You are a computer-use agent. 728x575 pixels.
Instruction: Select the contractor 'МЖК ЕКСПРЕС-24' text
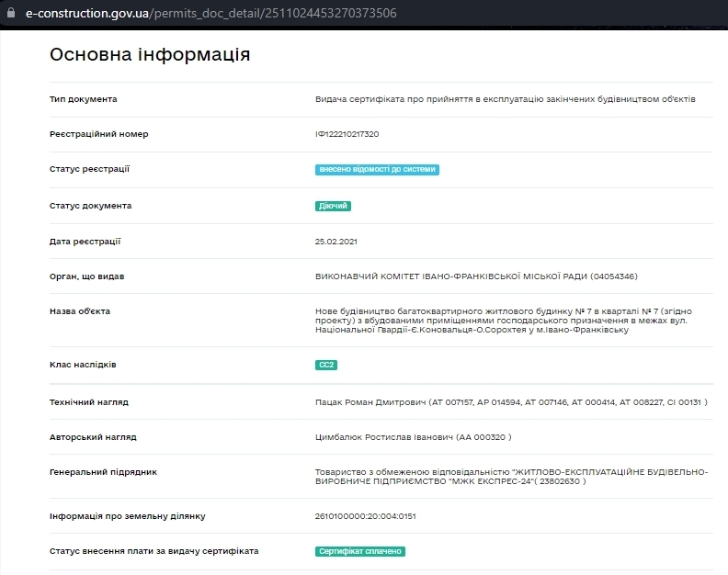[x=512, y=477]
